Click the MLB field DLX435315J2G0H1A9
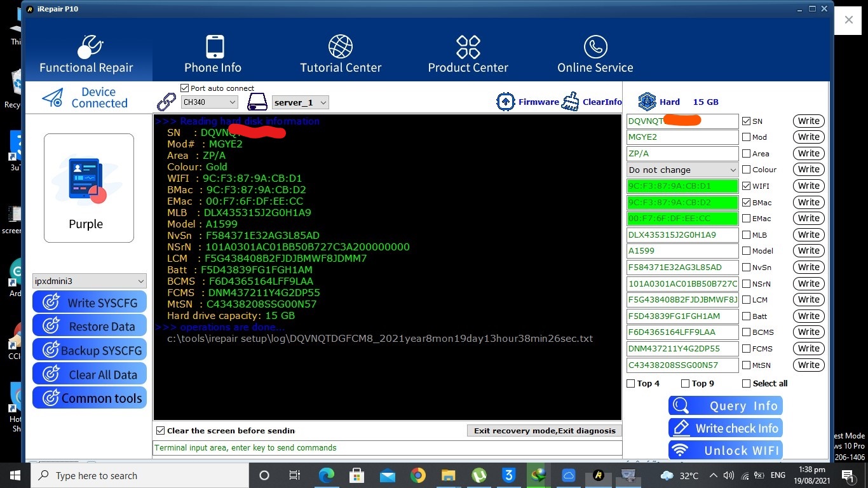 tap(682, 235)
